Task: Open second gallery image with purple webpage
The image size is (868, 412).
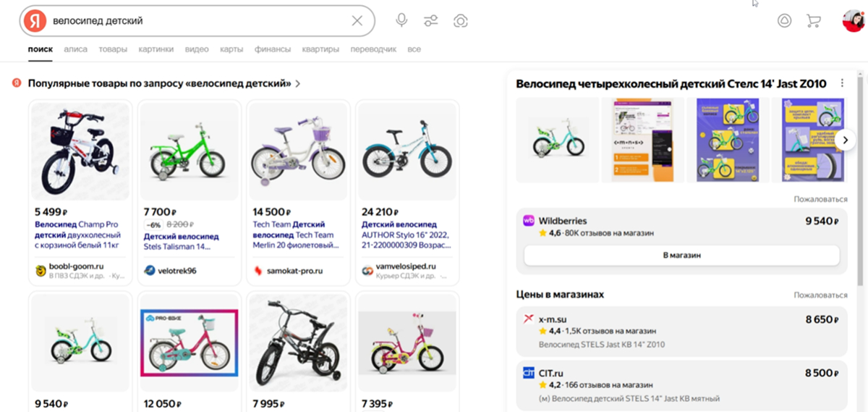Action: [x=643, y=140]
